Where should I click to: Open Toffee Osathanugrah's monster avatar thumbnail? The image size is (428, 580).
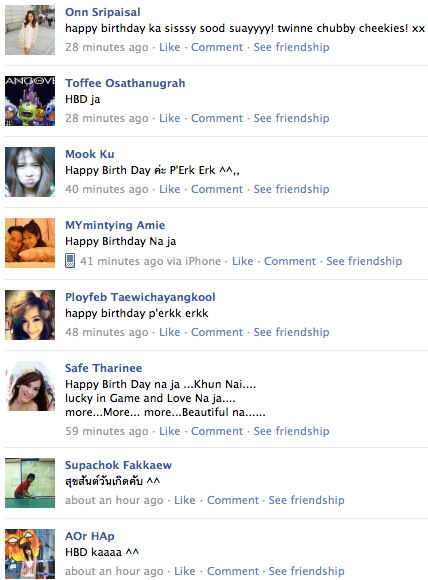[30, 101]
